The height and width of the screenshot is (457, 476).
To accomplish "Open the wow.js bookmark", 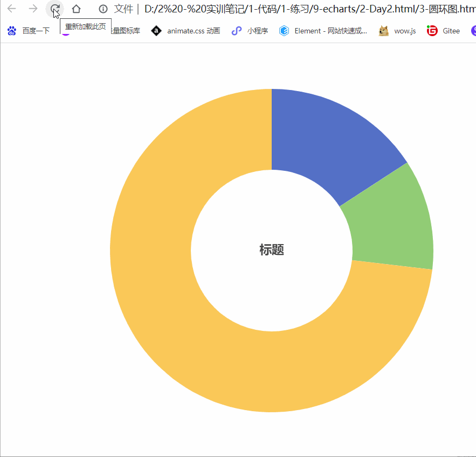I will (x=397, y=31).
